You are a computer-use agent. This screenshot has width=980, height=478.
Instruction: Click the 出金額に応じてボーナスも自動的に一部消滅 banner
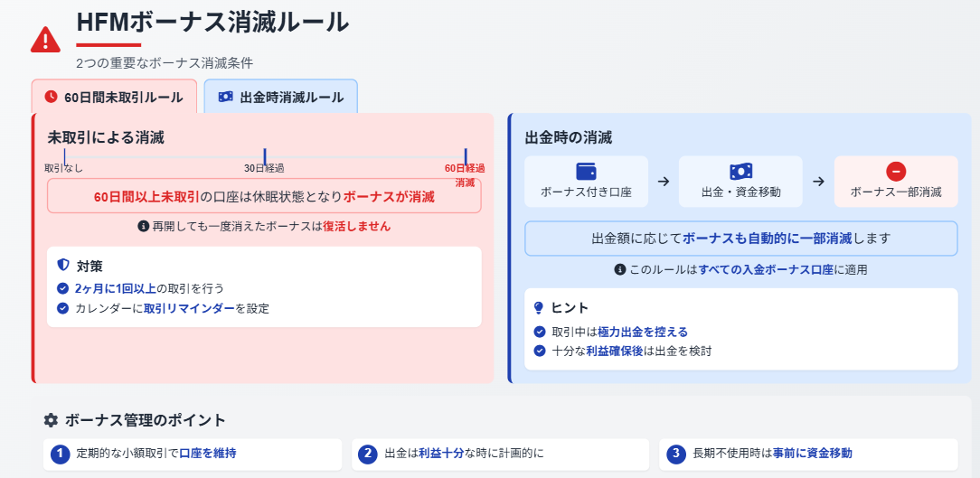[740, 238]
